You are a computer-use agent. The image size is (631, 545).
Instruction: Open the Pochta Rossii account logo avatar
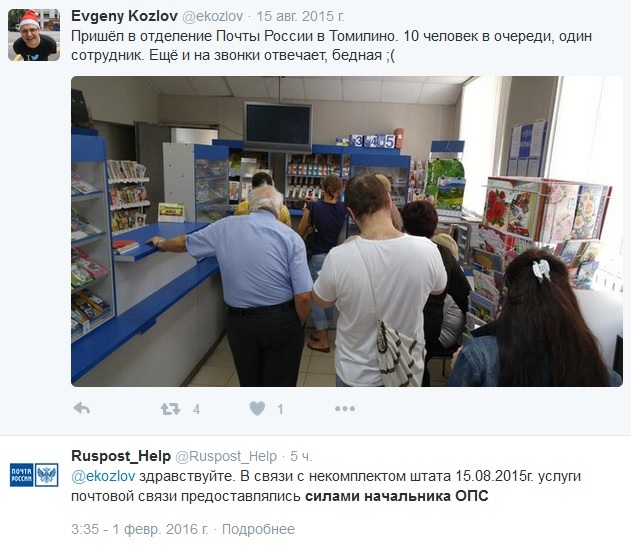[34, 475]
